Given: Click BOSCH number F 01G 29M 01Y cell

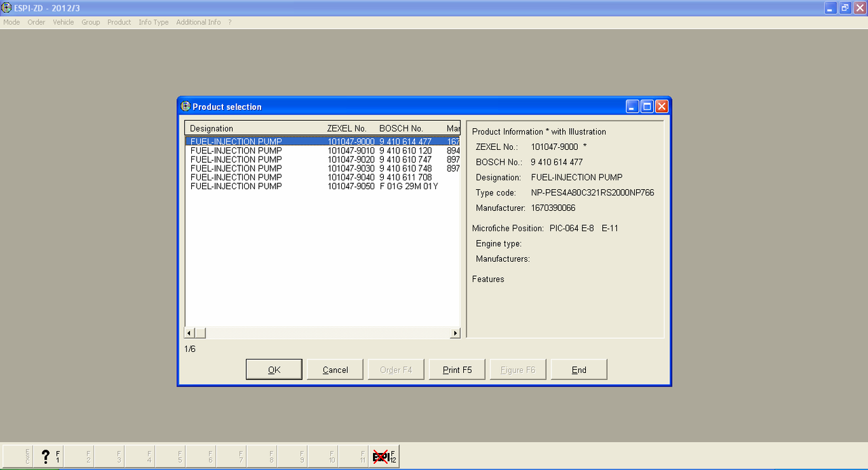Looking at the screenshot, I should click(409, 186).
